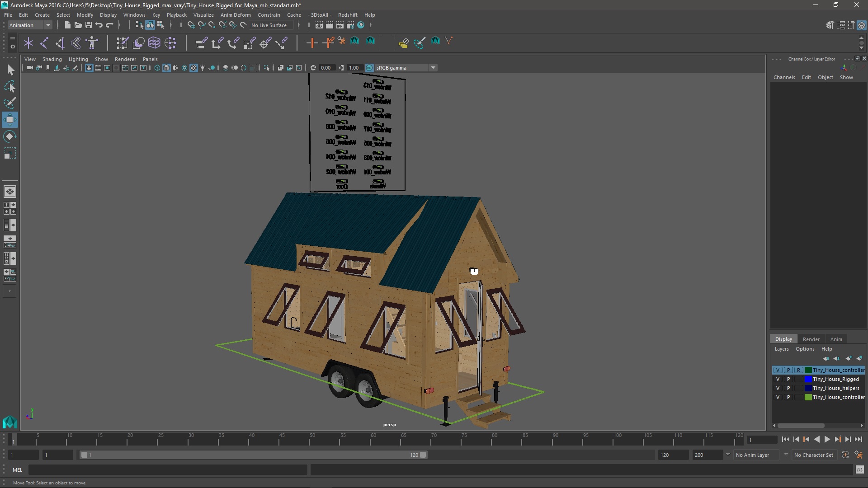Toggle R reference on selected controller layer
This screenshot has height=488, width=868.
[x=799, y=370]
